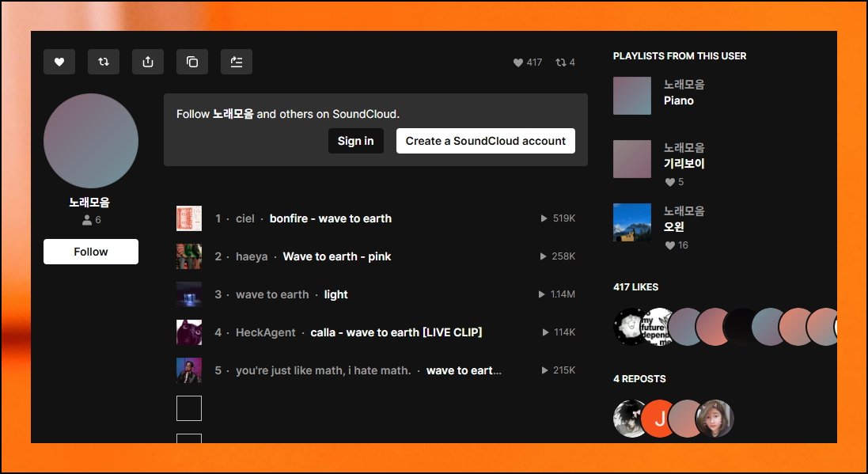Click the 1.14M plays count

click(557, 294)
